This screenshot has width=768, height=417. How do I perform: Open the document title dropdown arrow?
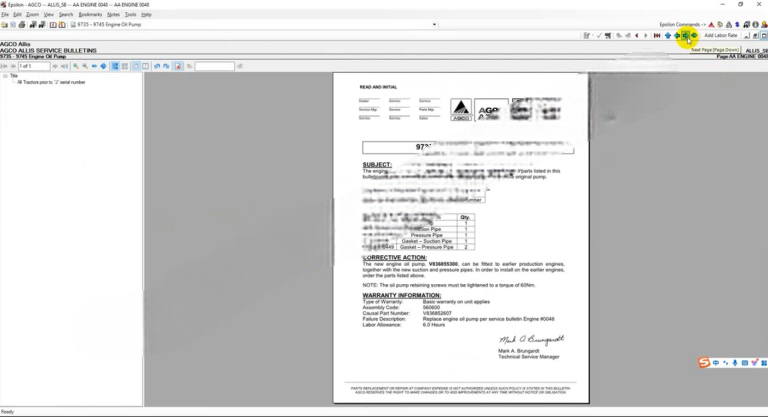point(434,24)
